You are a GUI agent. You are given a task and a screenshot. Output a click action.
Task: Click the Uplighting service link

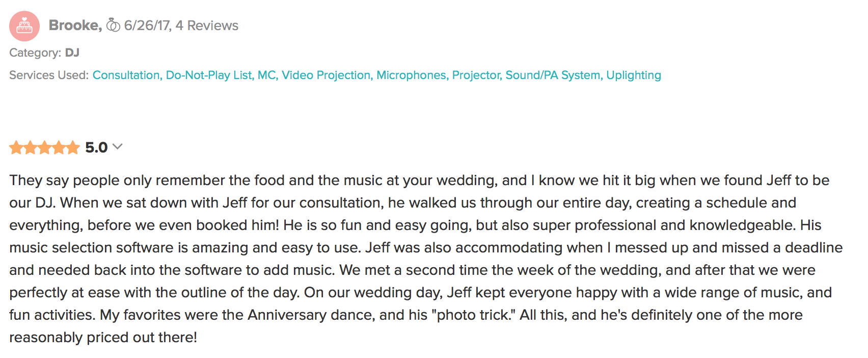pos(634,75)
